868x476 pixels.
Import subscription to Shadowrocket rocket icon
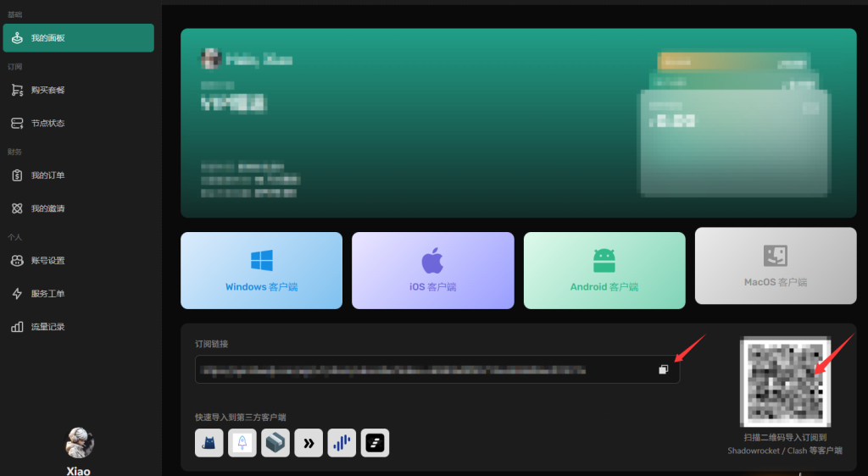coord(242,443)
